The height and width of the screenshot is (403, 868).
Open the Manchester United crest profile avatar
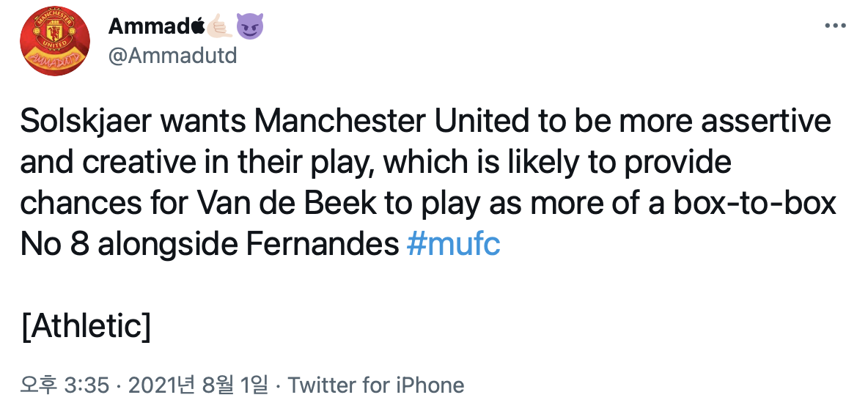pyautogui.click(x=55, y=45)
